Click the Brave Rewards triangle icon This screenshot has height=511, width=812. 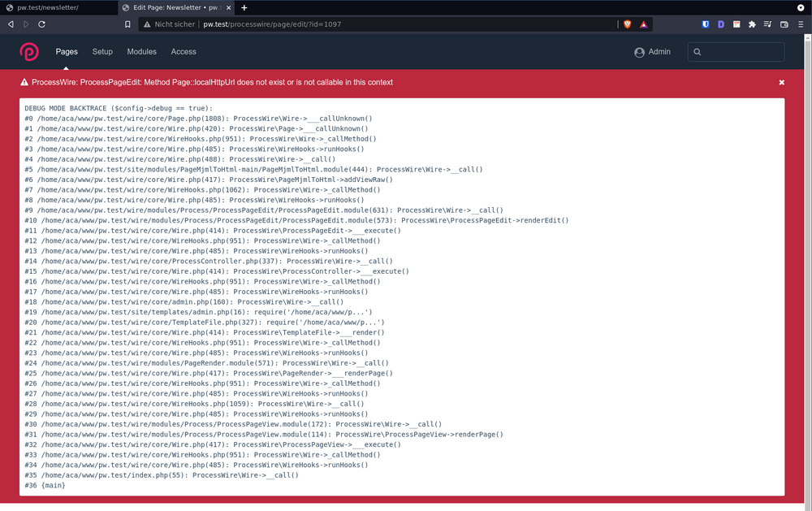(x=643, y=24)
